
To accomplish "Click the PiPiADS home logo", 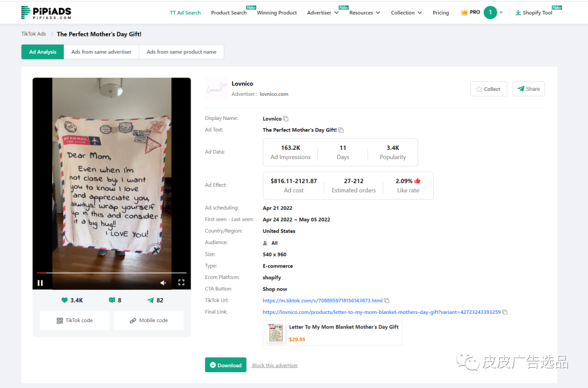I will tap(46, 13).
